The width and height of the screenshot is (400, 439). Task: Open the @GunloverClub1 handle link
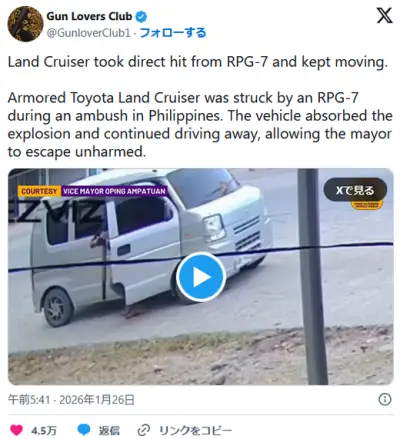[88, 33]
